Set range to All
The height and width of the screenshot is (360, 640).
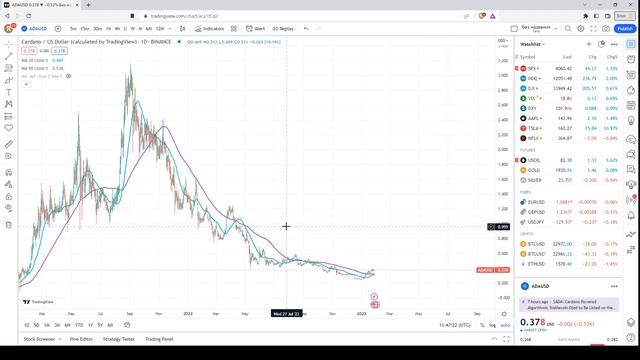click(110, 325)
